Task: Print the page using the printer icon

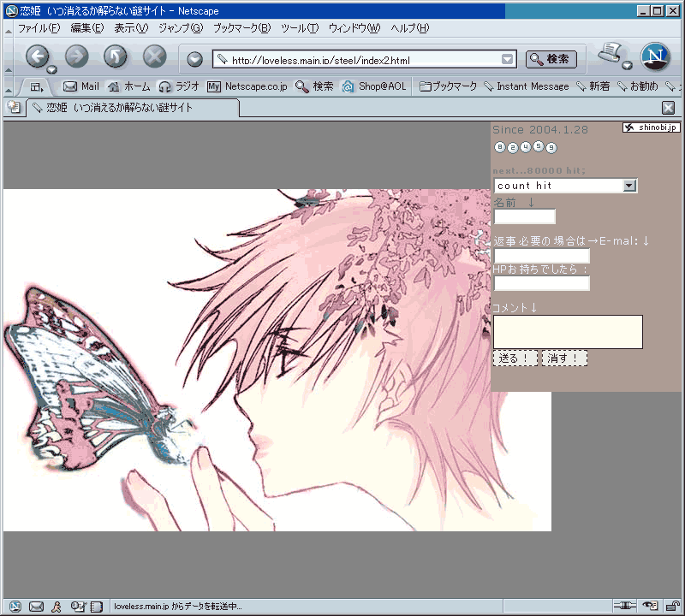Action: [611, 53]
